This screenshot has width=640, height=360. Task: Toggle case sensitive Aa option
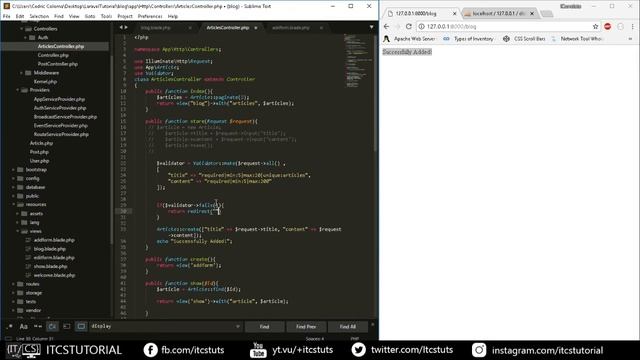24,327
